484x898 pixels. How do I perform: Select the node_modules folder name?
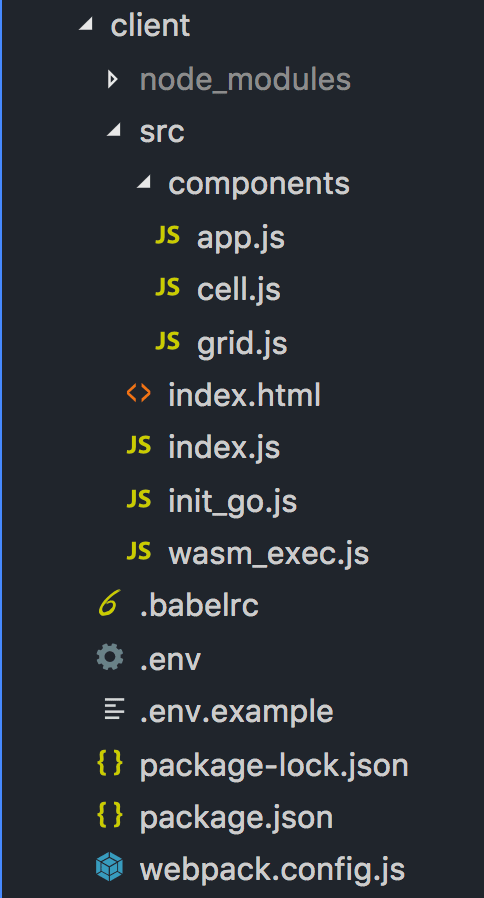(x=245, y=80)
